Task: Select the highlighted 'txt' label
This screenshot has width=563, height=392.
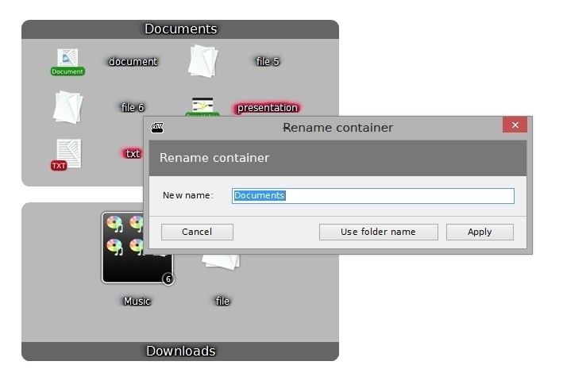Action: pos(132,153)
